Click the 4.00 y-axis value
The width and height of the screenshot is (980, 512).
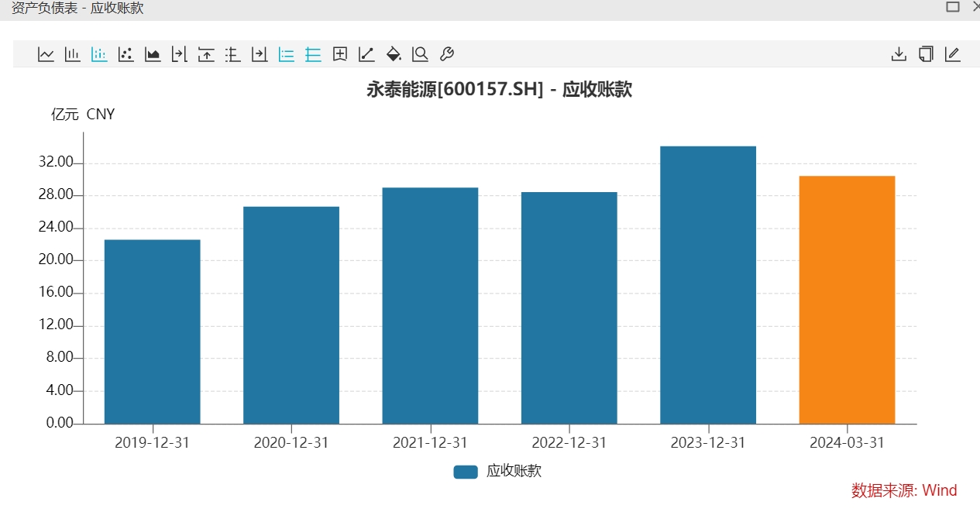(x=58, y=391)
